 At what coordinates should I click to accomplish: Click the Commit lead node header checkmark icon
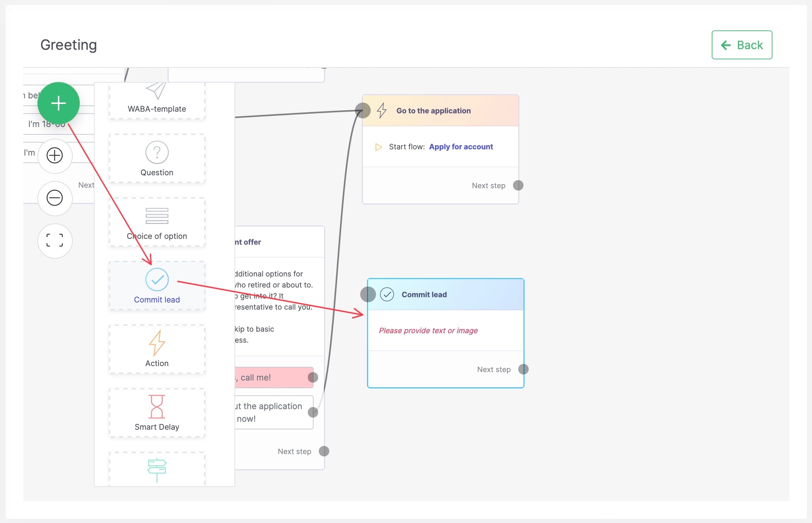click(387, 294)
